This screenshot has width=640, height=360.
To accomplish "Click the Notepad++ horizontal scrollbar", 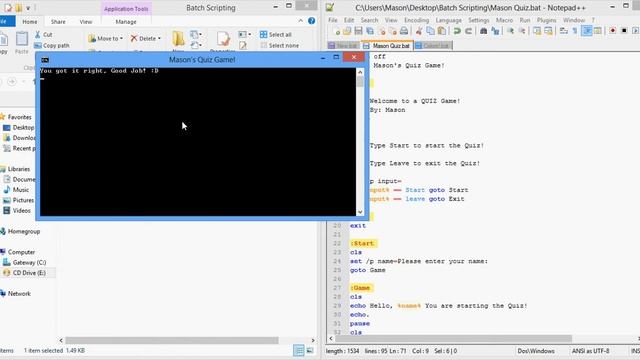I will click(x=453, y=339).
